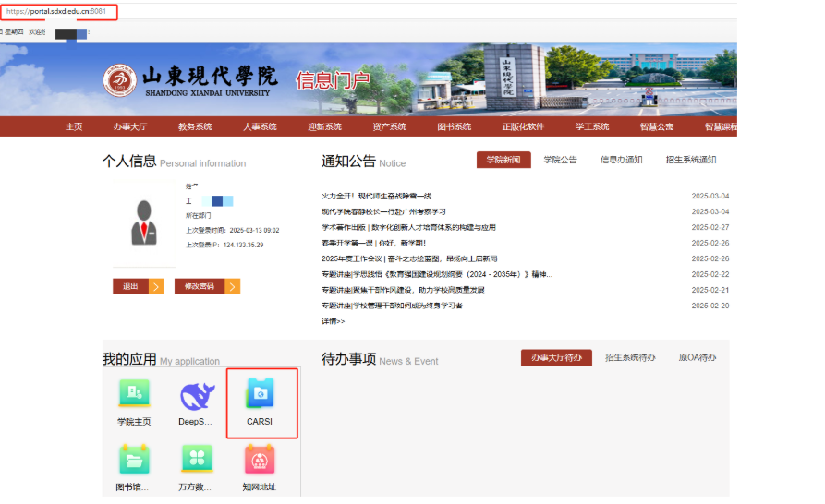This screenshot has width=825, height=504.
Task: Open the 知网地址 app icon
Action: coord(260,459)
